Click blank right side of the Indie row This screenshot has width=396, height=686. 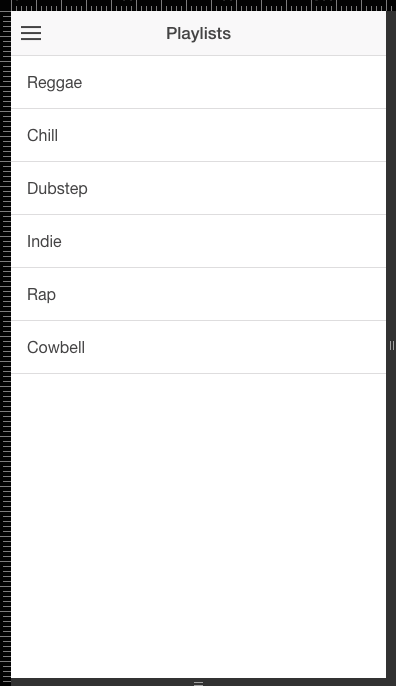263,241
